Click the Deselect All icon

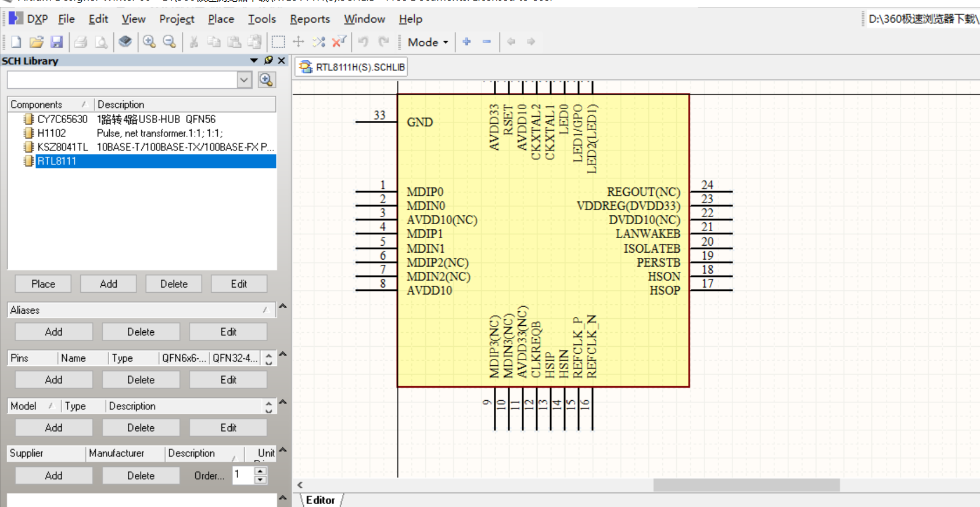coord(318,42)
